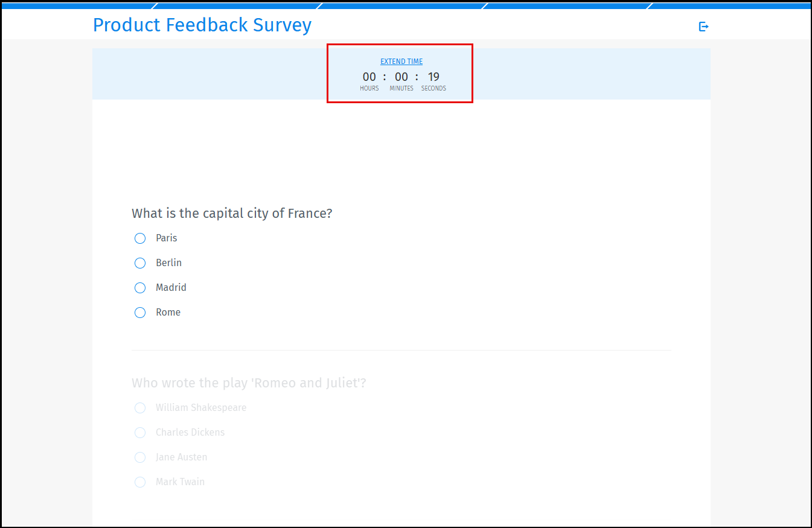This screenshot has height=528, width=812.
Task: Click the Mark Twain radio button
Action: pyautogui.click(x=140, y=482)
